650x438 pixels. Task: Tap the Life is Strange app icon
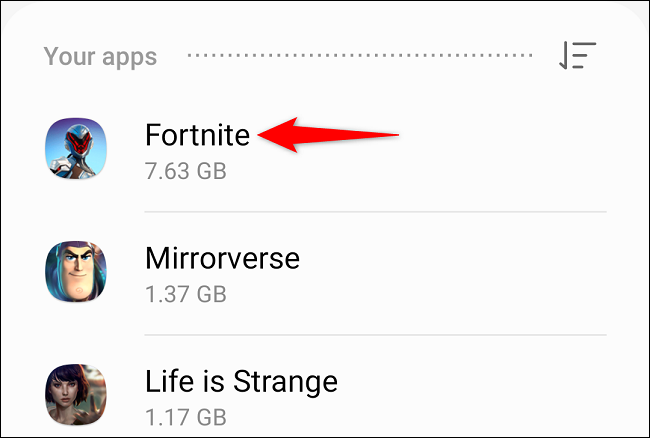click(x=76, y=394)
